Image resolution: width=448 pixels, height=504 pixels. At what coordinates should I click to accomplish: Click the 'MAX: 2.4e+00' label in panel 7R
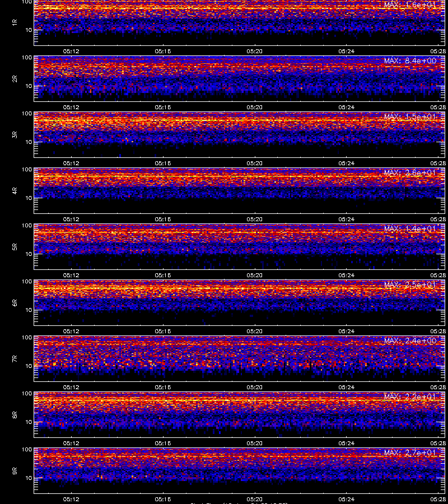410,340
